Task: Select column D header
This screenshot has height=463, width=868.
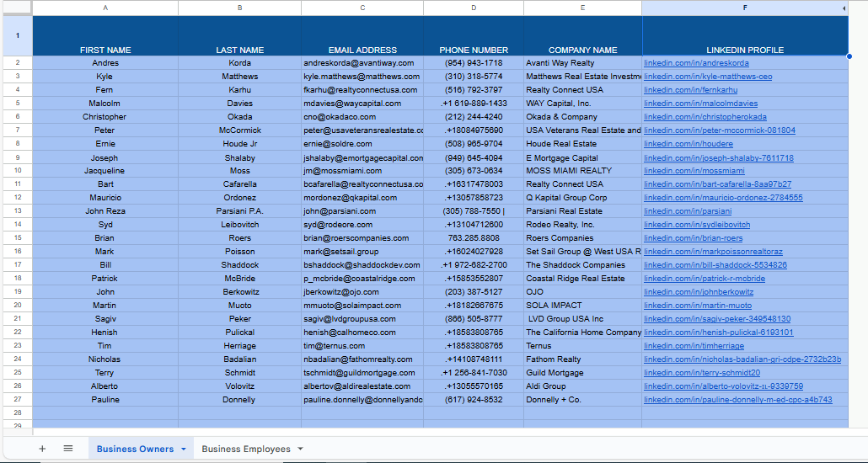Action: (474, 8)
